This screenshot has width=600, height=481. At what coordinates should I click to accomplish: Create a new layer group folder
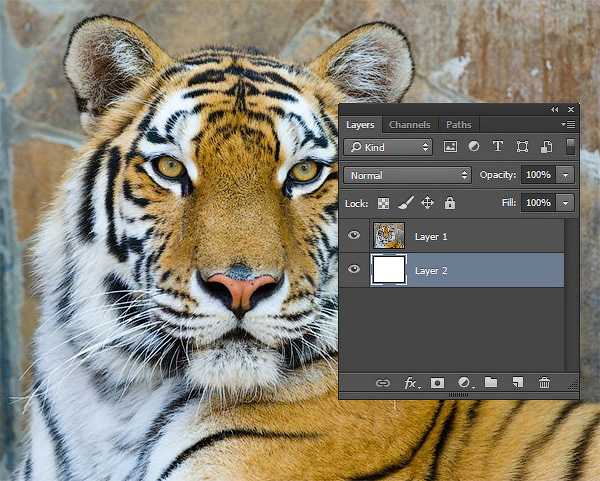(491, 383)
